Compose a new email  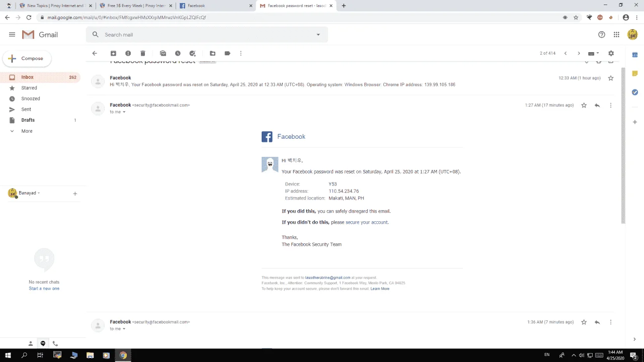pos(27,58)
